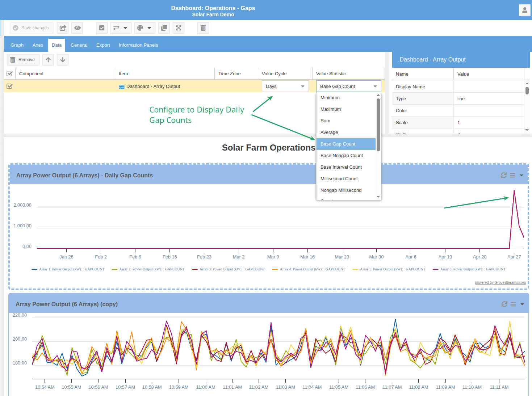The width and height of the screenshot is (532, 396).
Task: Toggle the select-all header checkbox
Action: point(10,73)
